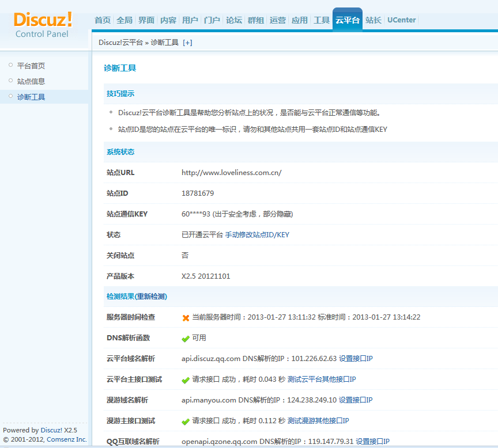Click the 站点ID value 18781679
This screenshot has height=448, width=498.
point(198,193)
